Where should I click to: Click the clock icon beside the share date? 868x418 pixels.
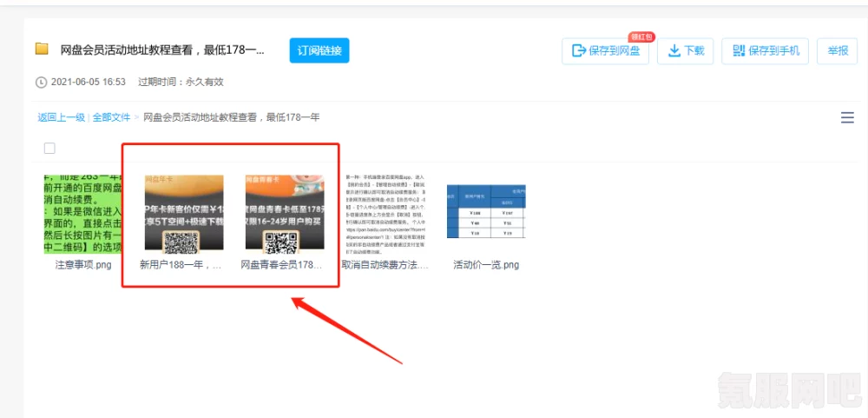coord(41,83)
